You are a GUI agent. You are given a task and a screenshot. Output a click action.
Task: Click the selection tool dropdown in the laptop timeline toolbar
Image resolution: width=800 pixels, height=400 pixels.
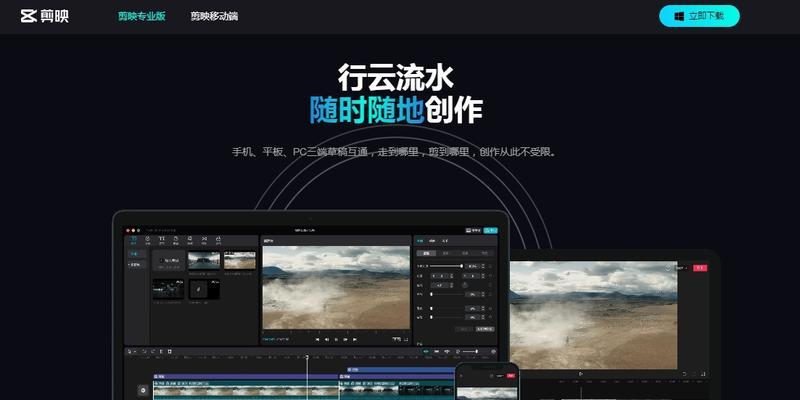131,352
